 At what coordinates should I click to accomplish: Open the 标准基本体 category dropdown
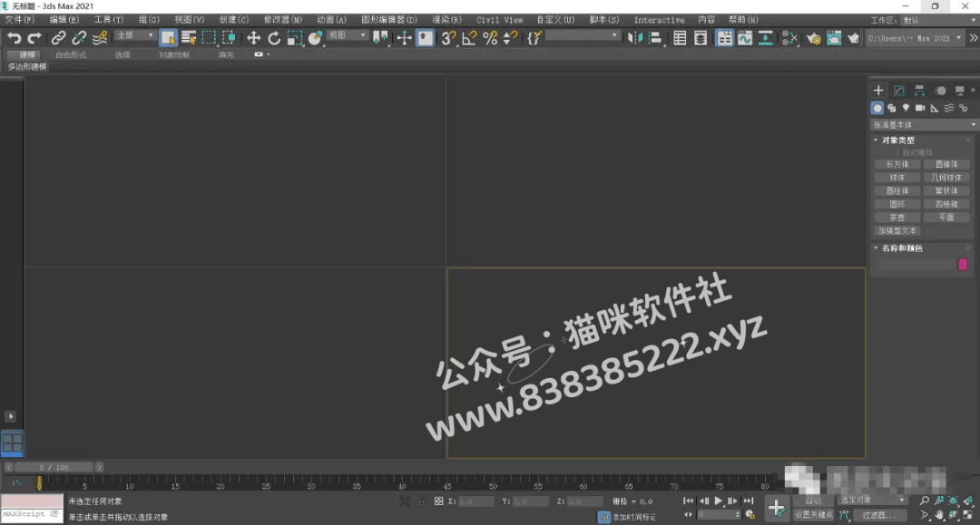tap(924, 125)
